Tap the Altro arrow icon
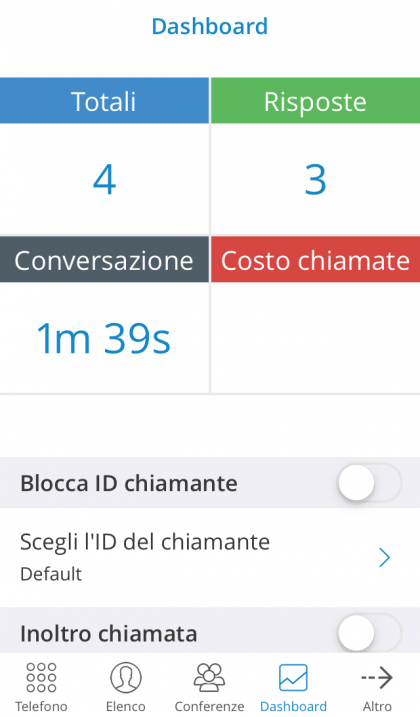The width and height of the screenshot is (420, 717). pyautogui.click(x=377, y=677)
